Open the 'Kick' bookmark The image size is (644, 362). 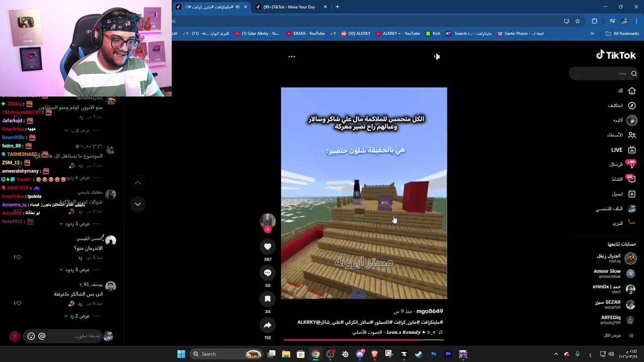pyautogui.click(x=433, y=34)
